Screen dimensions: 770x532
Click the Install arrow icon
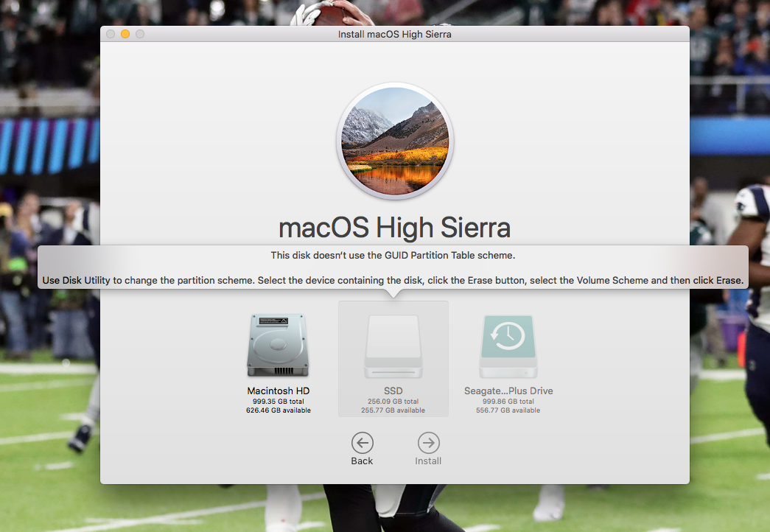[x=428, y=443]
